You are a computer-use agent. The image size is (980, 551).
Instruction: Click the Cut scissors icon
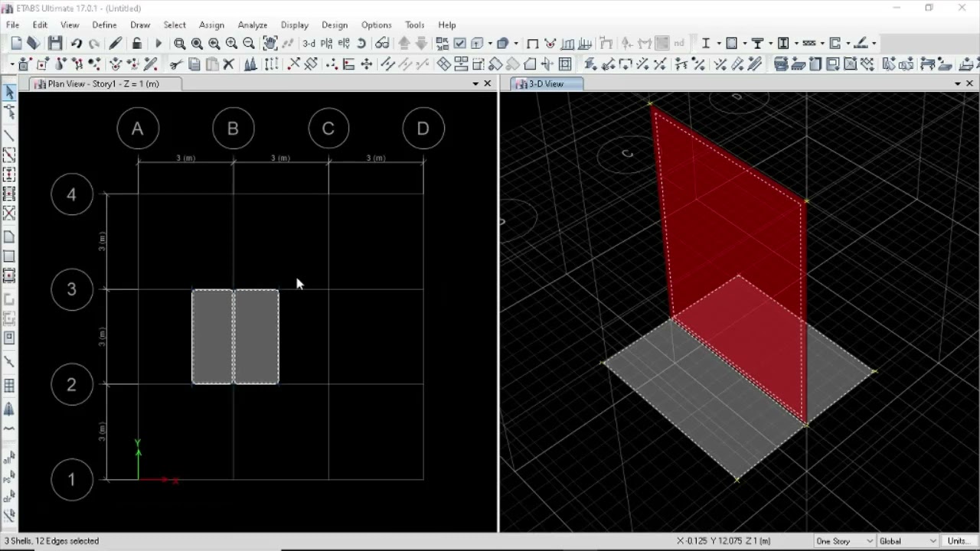tap(176, 64)
